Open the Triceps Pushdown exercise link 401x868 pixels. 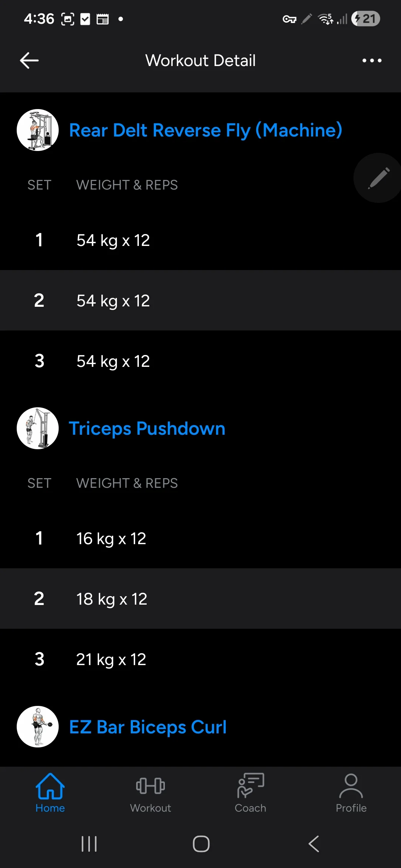[147, 428]
